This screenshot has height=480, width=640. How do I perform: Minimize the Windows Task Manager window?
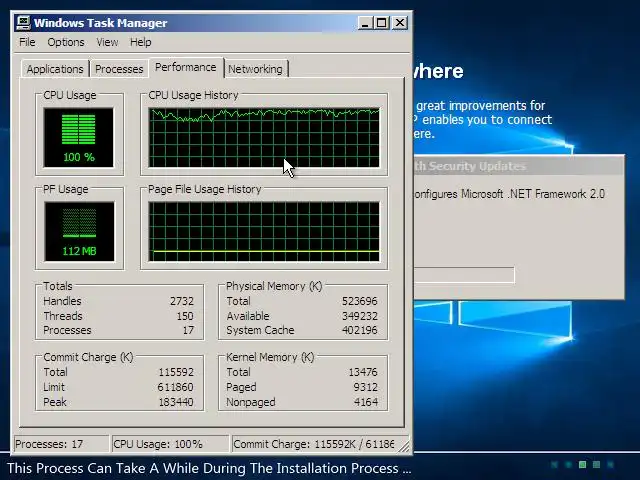click(365, 23)
